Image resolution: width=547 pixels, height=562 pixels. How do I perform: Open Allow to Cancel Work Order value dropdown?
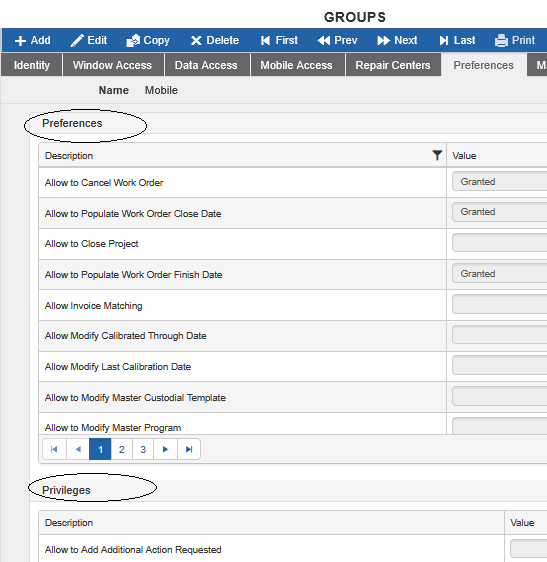point(499,182)
